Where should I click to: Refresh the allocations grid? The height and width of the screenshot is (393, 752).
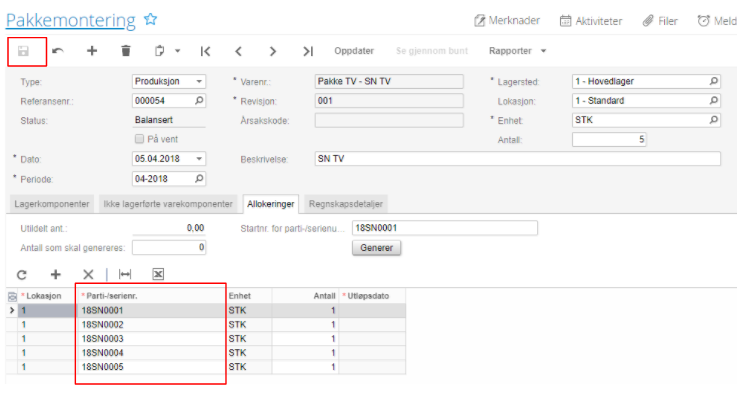(x=22, y=274)
